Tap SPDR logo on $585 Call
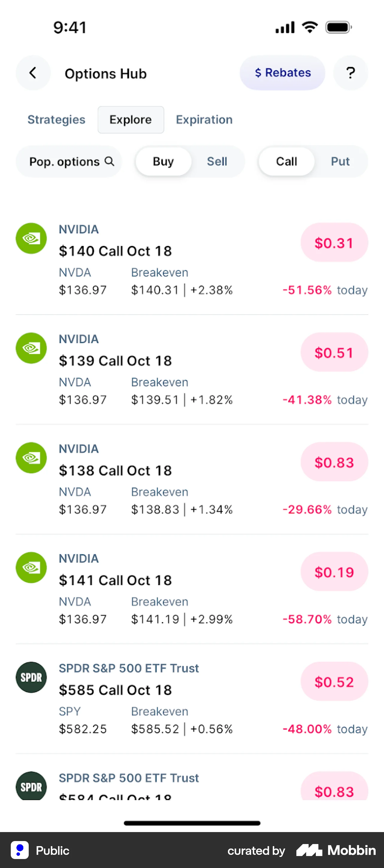Image resolution: width=384 pixels, height=868 pixels. (x=31, y=677)
